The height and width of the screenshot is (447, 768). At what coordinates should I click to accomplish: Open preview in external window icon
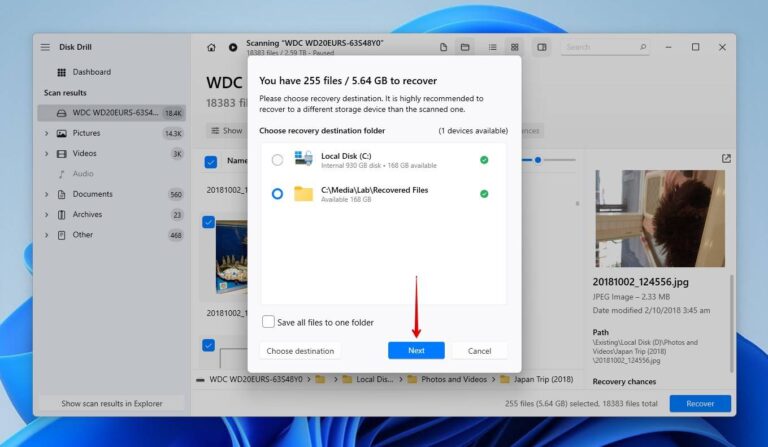point(726,158)
